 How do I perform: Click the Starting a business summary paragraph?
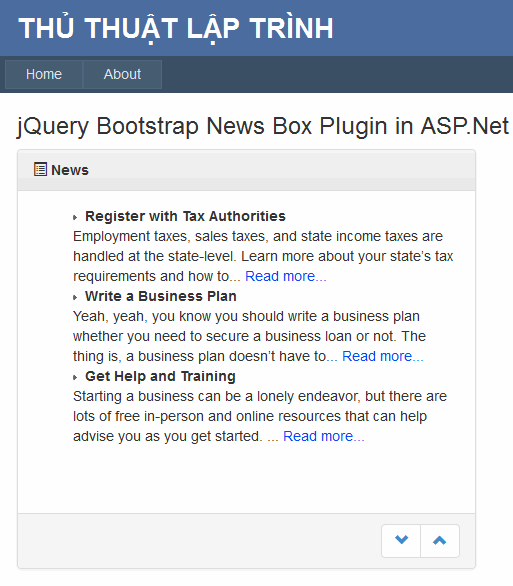pyautogui.click(x=260, y=416)
